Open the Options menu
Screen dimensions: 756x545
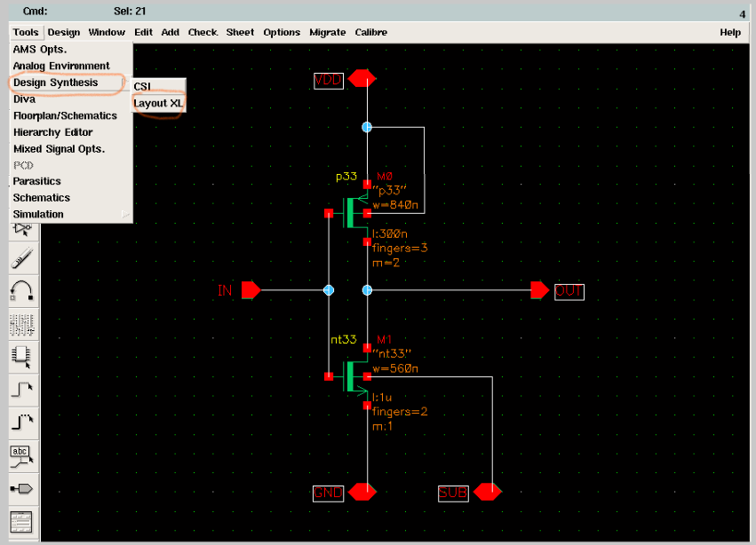coord(282,32)
